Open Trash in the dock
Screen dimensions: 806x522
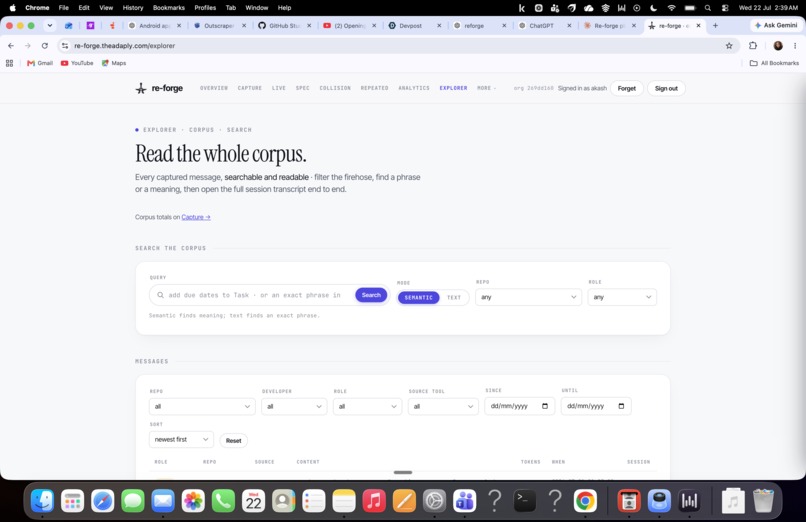click(763, 501)
